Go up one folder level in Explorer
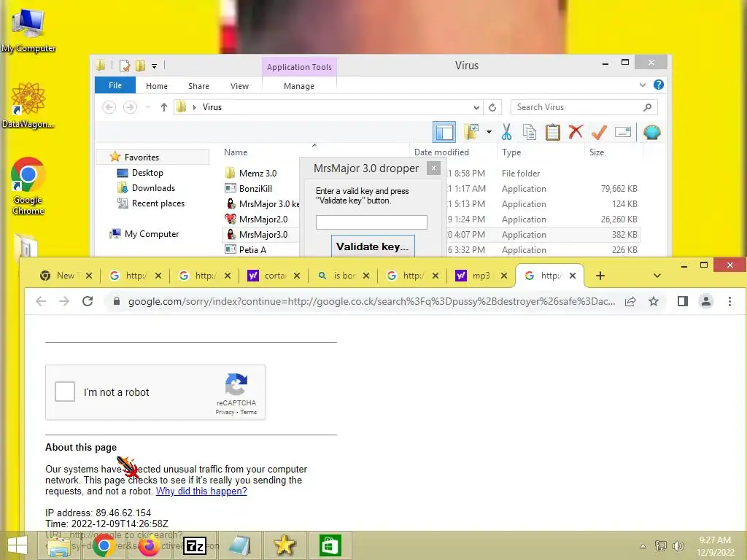Image resolution: width=747 pixels, height=560 pixels. coord(164,107)
